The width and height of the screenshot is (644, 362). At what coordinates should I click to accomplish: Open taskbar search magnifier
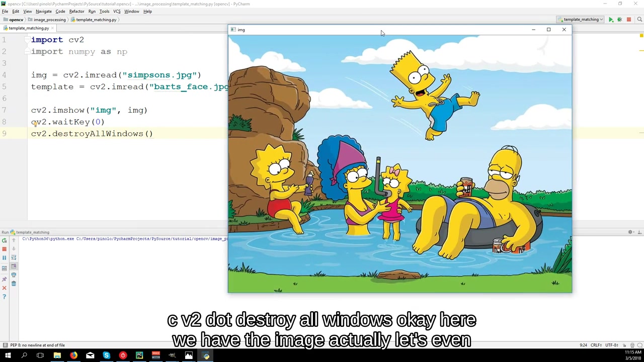[24, 356]
